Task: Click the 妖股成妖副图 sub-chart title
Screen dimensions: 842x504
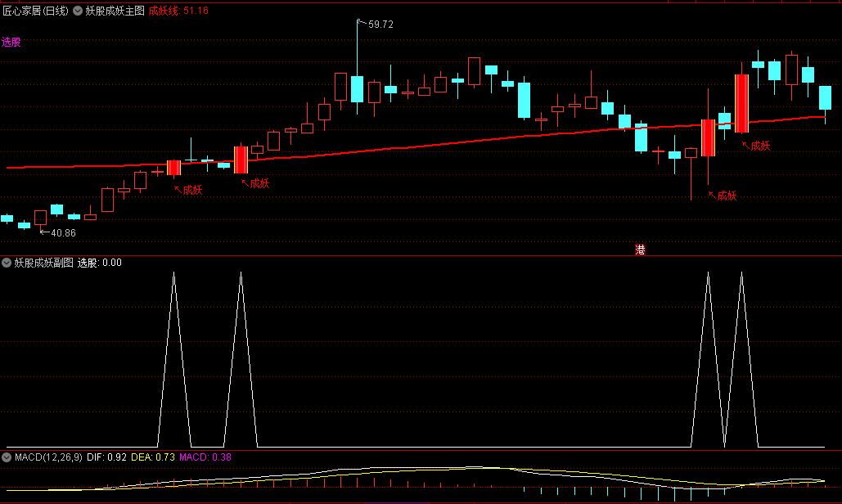Action: 43,263
